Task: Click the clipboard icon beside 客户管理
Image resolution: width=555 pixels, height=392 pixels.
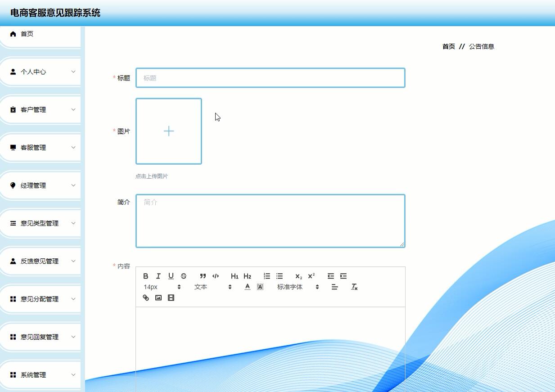Action: click(13, 110)
